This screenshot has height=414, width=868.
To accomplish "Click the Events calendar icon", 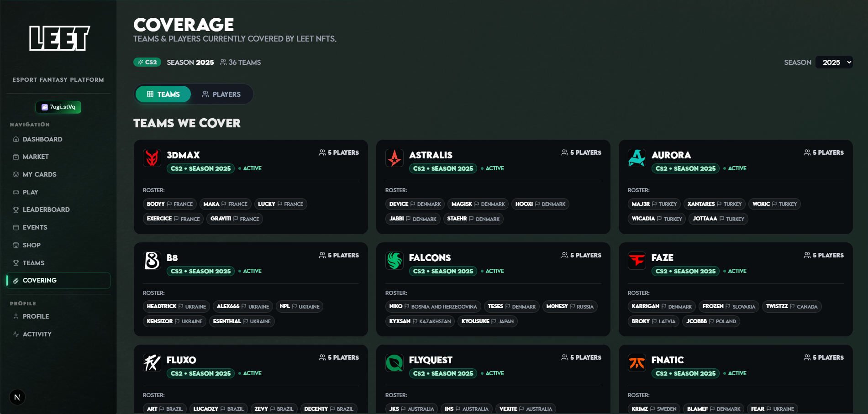I will 16,227.
